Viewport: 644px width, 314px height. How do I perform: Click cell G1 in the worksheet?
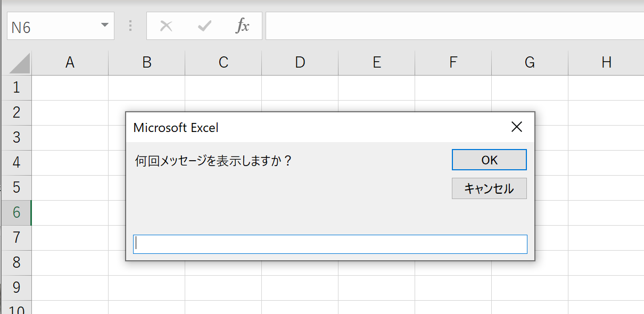click(530, 88)
